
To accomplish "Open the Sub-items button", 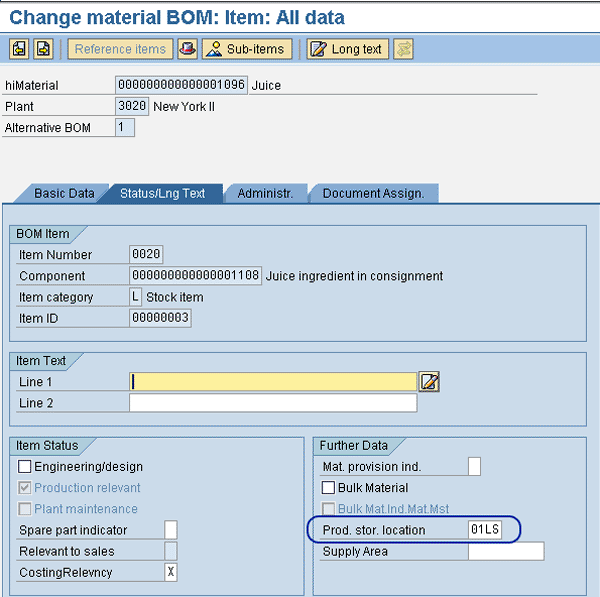I will coord(247,49).
